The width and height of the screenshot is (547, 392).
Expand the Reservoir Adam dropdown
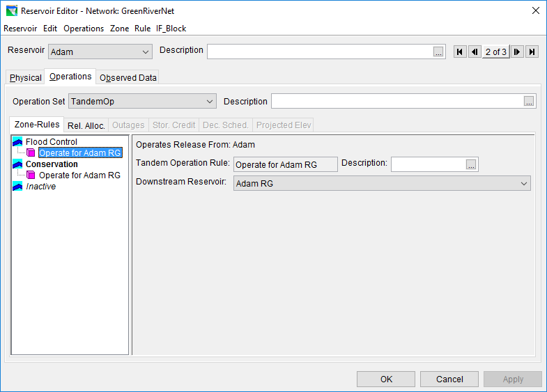click(100, 52)
